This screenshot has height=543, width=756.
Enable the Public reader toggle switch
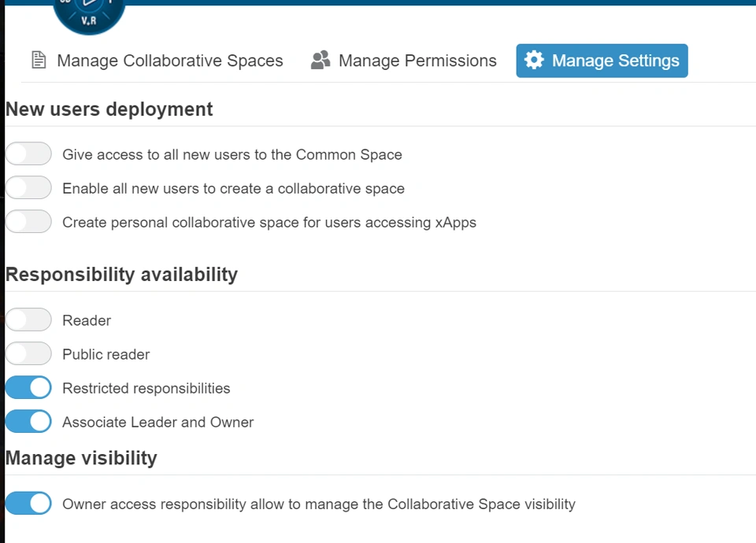[28, 354]
